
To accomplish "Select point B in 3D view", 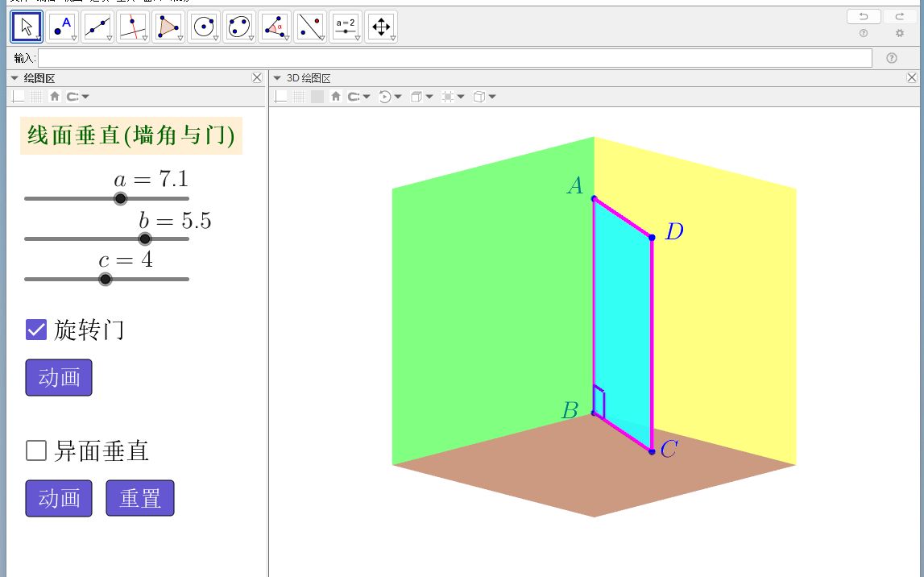I will (x=594, y=413).
